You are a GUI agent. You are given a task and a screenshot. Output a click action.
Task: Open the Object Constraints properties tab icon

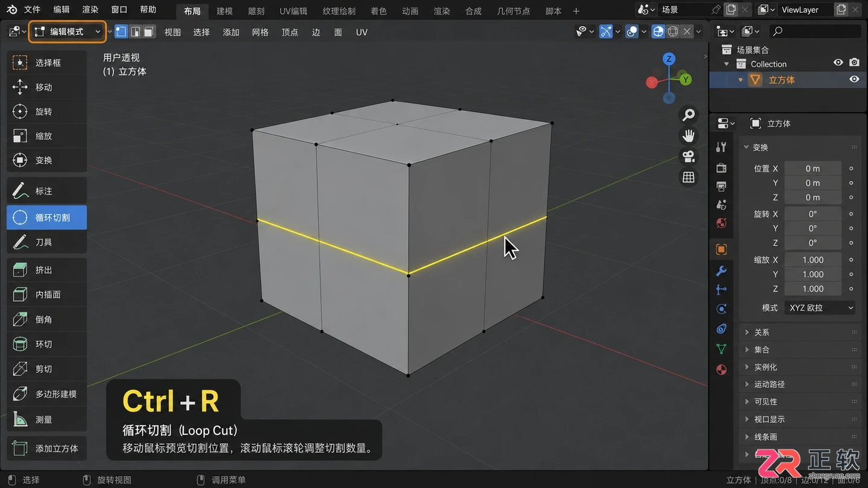(x=721, y=329)
